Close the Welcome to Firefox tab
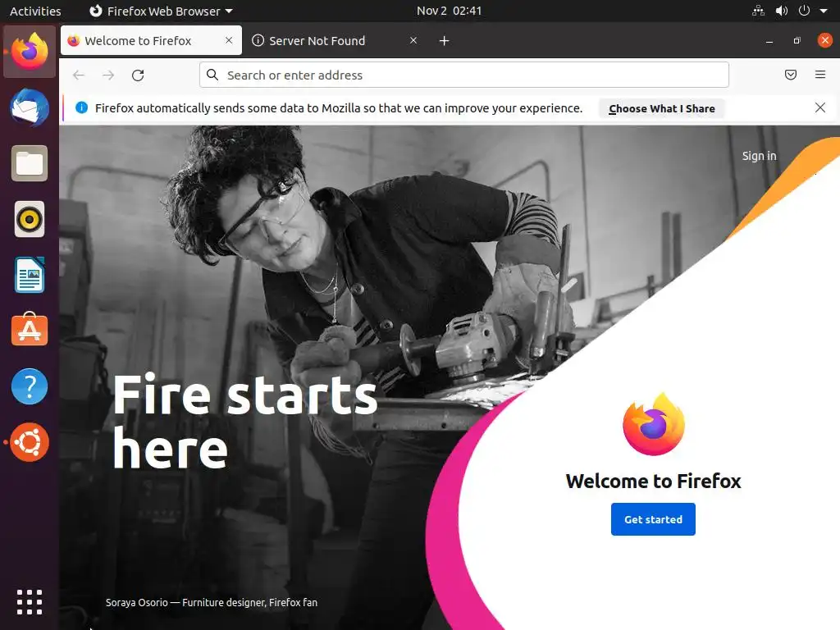Image resolution: width=840 pixels, height=630 pixels. (229, 40)
